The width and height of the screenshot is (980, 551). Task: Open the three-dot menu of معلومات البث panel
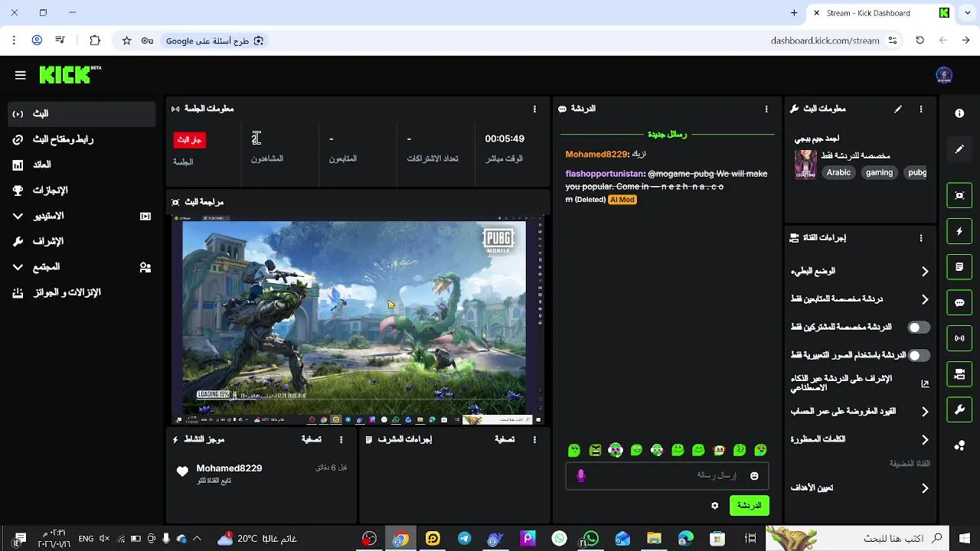pos(921,109)
